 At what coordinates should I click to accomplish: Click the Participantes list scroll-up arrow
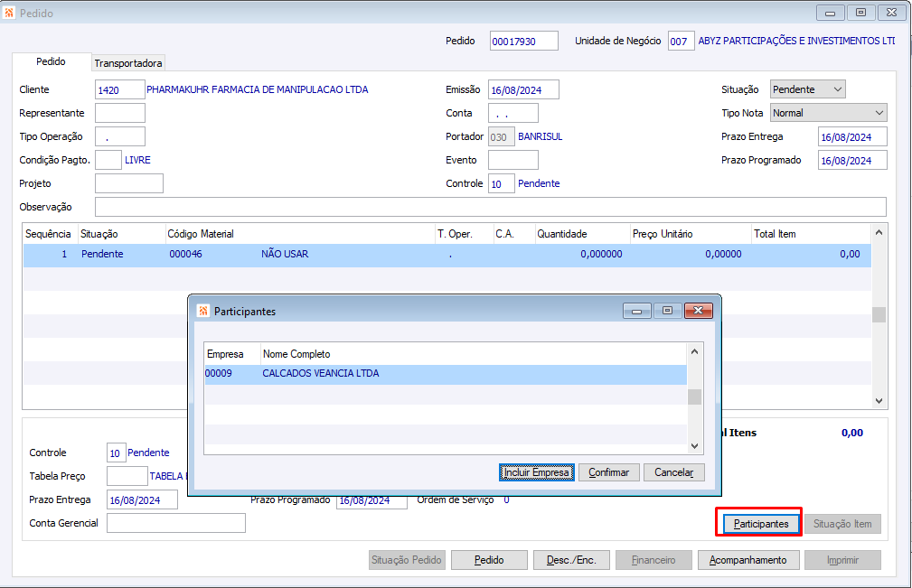coord(694,351)
